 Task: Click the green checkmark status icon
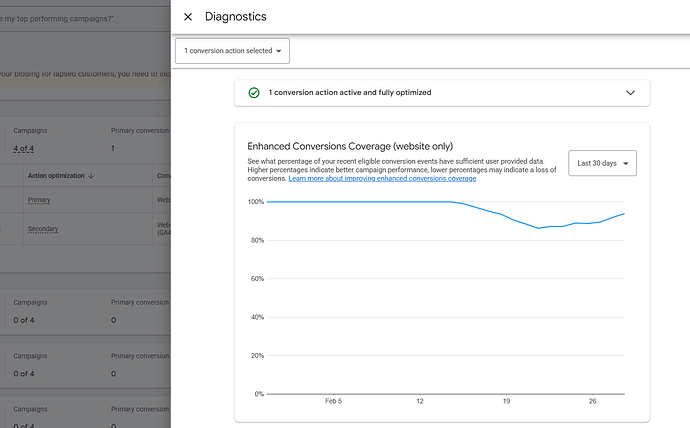pos(254,93)
